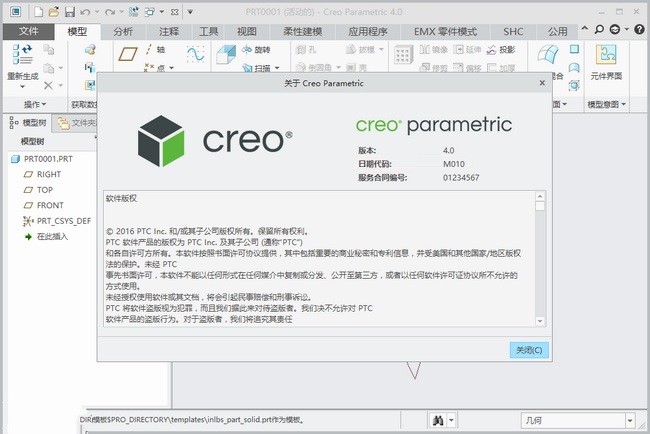Click the 关闭(C) button
Image resolution: width=650 pixels, height=434 pixels.
(529, 350)
